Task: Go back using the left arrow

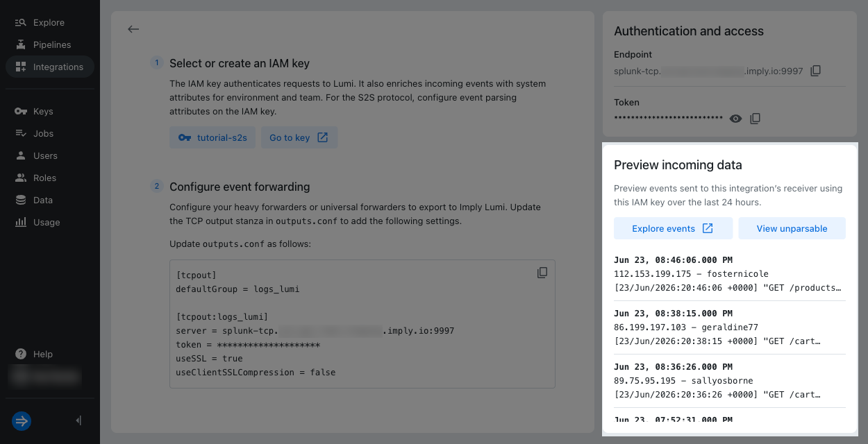Action: (133, 29)
